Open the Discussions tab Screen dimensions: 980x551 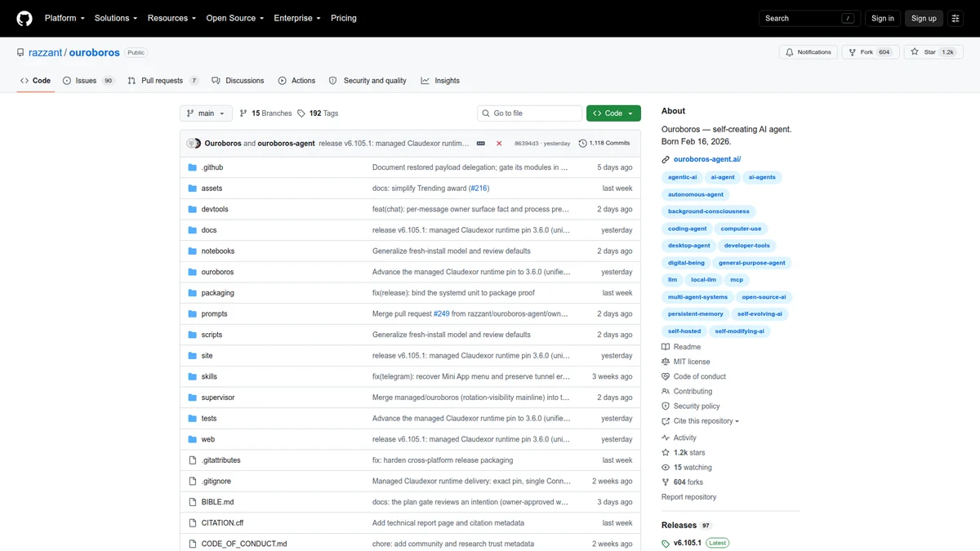click(x=238, y=81)
